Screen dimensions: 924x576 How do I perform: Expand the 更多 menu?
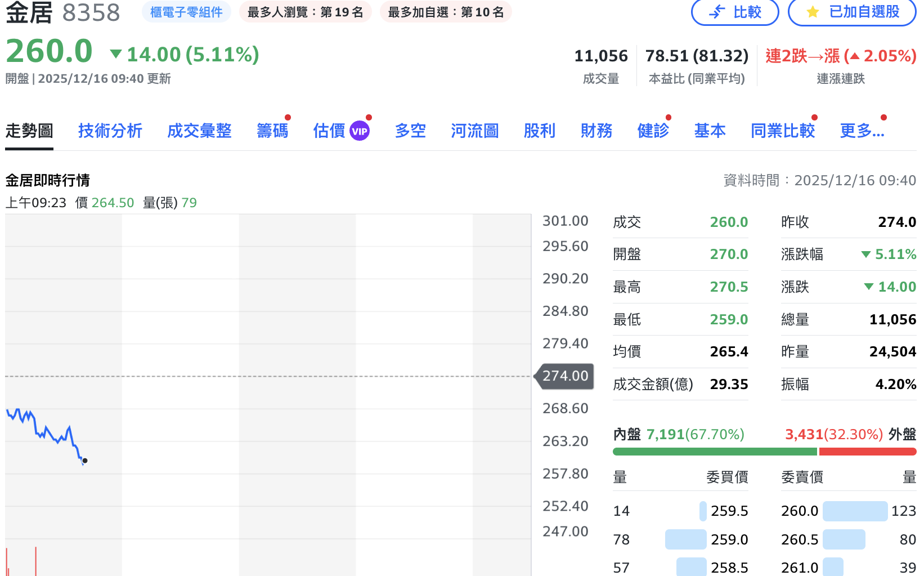click(862, 130)
